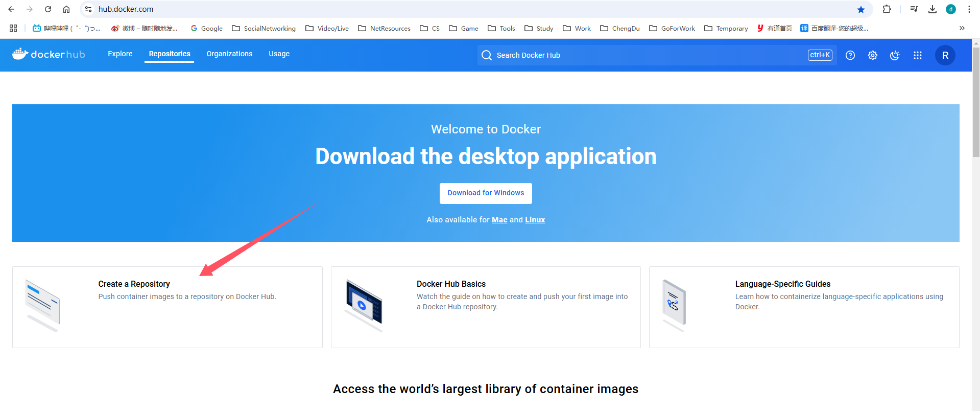Open the Game bookmark folder

pos(464,28)
